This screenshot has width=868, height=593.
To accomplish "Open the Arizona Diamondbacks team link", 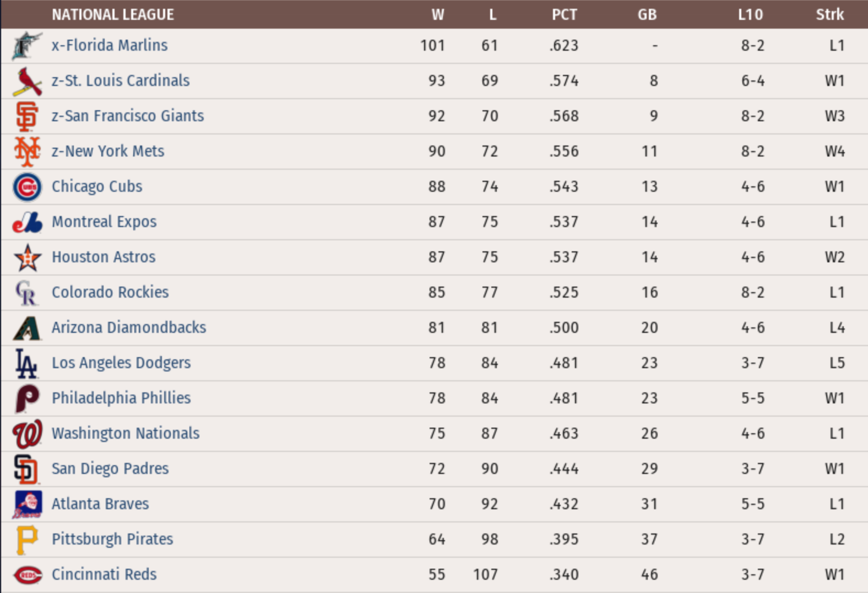I will [x=129, y=327].
